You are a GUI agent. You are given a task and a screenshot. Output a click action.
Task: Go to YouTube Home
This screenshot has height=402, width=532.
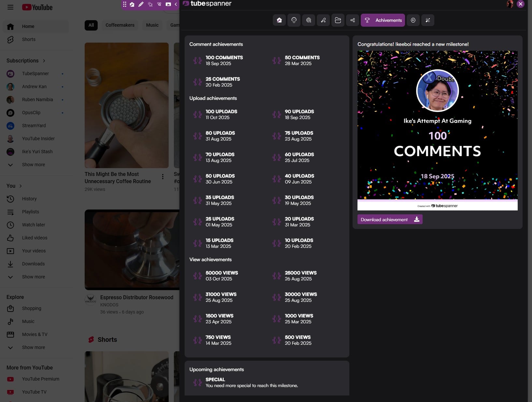36,26
